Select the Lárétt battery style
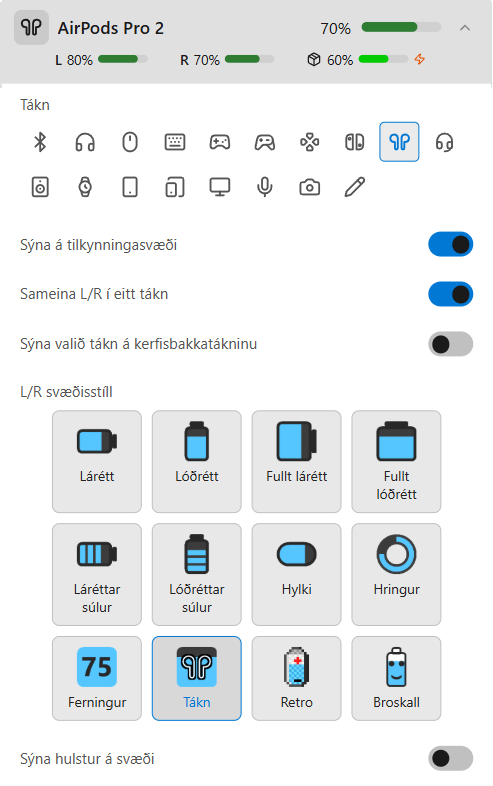The width and height of the screenshot is (493, 786). point(97,462)
